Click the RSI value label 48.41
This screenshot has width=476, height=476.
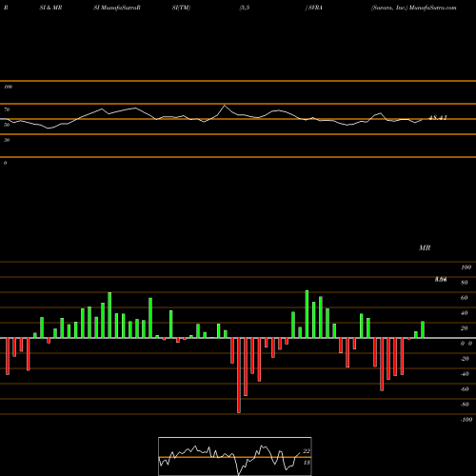(x=438, y=118)
